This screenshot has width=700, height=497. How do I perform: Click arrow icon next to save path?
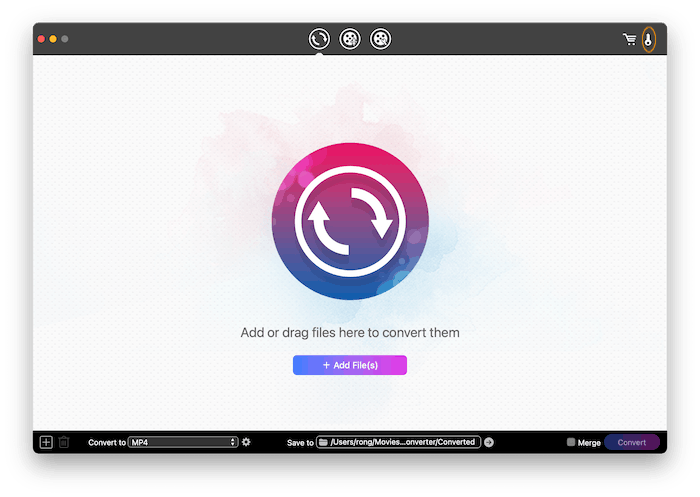pos(489,442)
